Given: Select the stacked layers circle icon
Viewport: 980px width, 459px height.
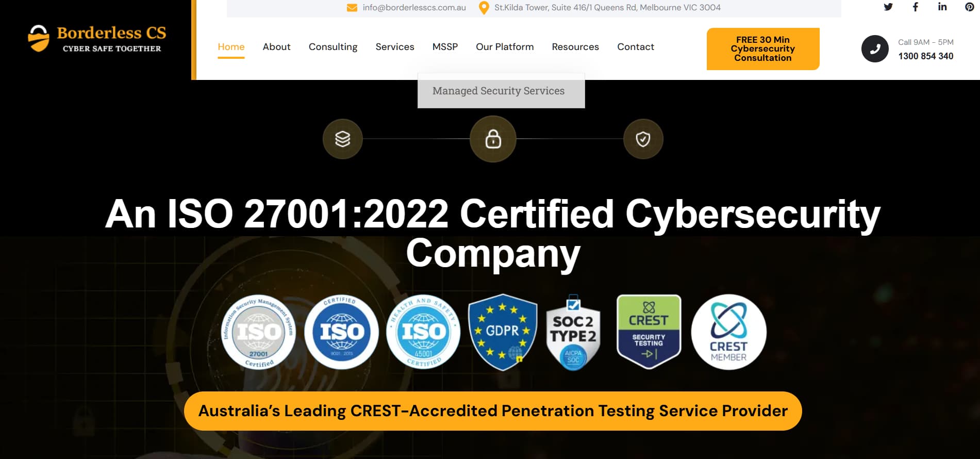Looking at the screenshot, I should pyautogui.click(x=343, y=139).
